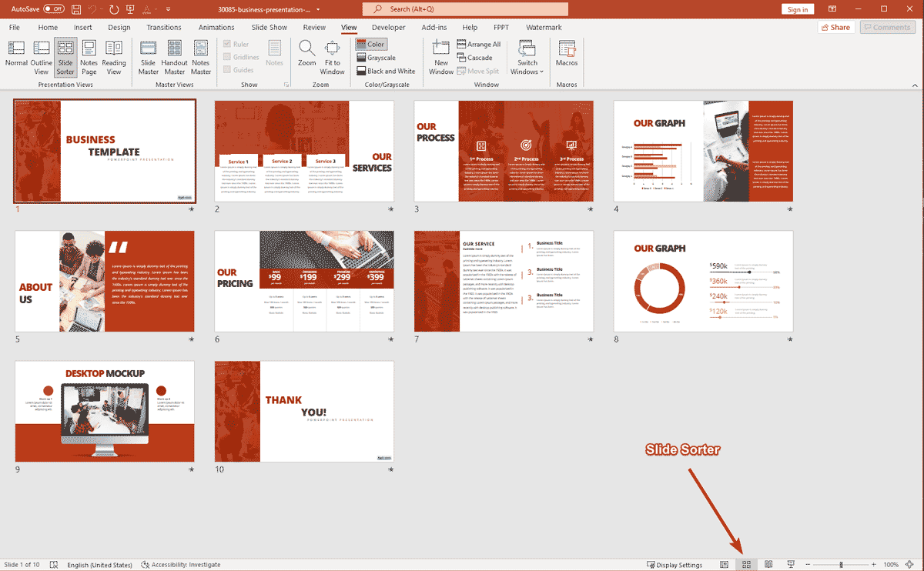Open the Slide Show tab

point(269,28)
